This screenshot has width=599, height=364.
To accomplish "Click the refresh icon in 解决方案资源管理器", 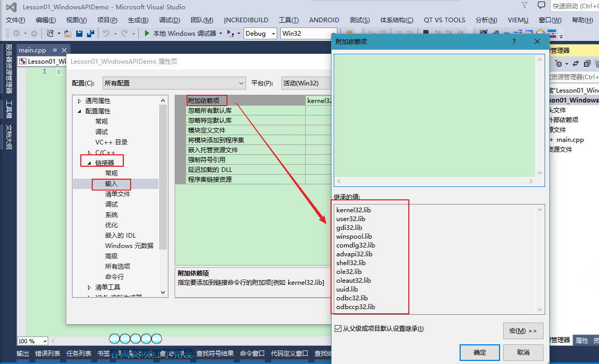I will pyautogui.click(x=576, y=64).
